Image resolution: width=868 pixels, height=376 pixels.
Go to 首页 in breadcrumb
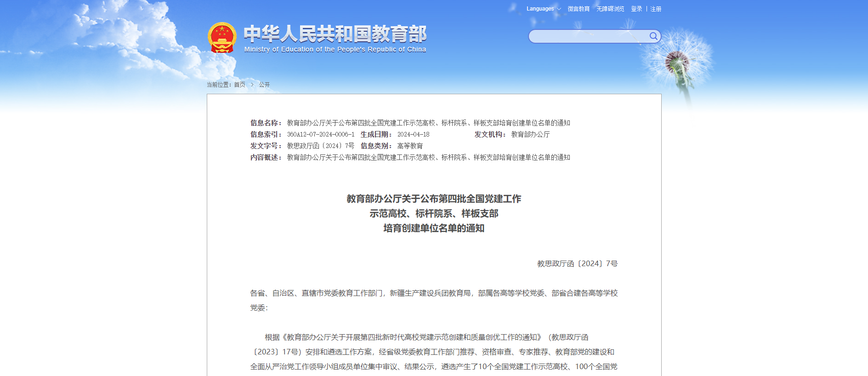click(x=239, y=85)
